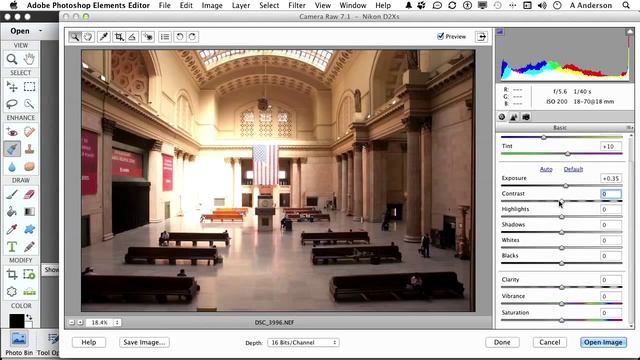Select the Sponge tool
This screenshot has width=640, height=360.
29,167
